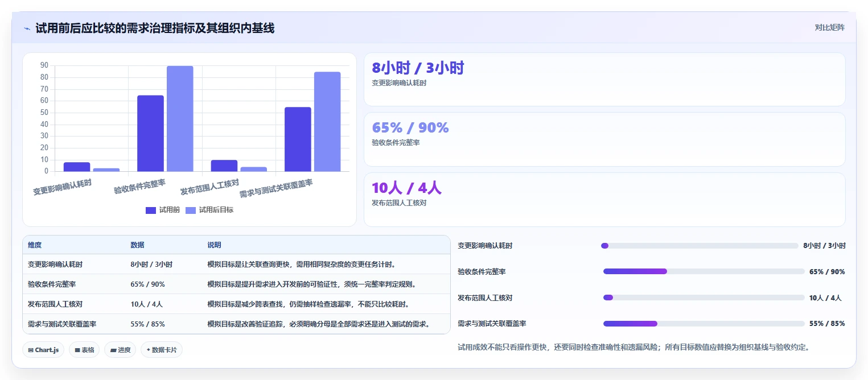
Task: Toggle the 试用后目标 legend swatch
Action: 191,210
